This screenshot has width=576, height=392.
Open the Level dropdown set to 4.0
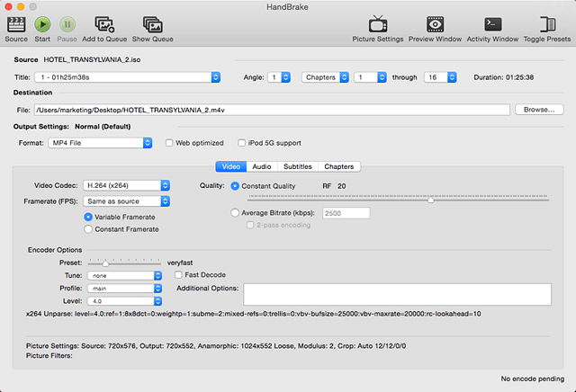(124, 301)
